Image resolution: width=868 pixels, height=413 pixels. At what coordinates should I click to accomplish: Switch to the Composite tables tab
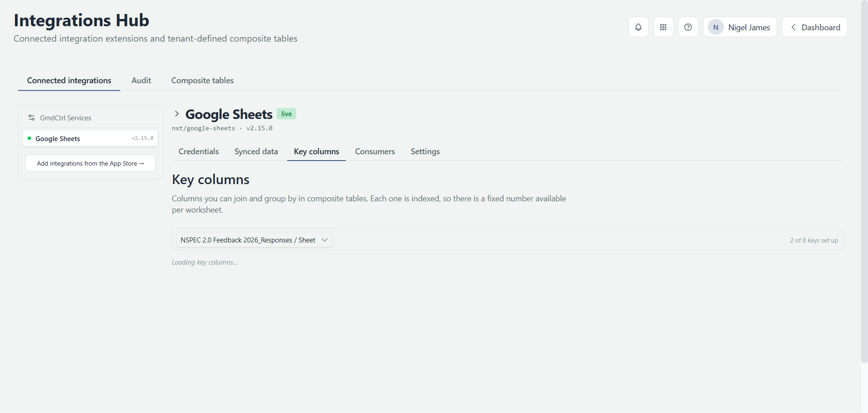[x=203, y=81]
